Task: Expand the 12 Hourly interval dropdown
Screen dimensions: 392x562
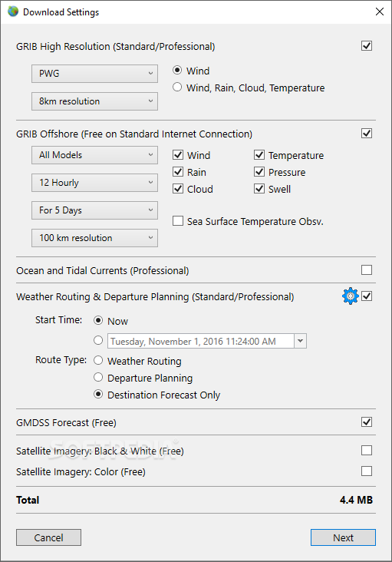Action: 94,183
